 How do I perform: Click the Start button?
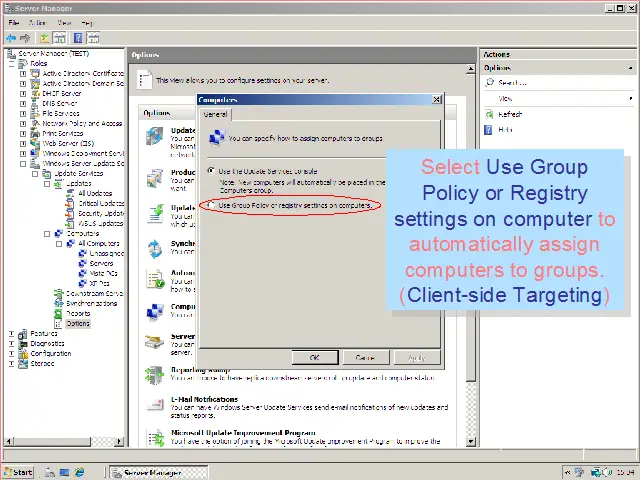pos(19,472)
